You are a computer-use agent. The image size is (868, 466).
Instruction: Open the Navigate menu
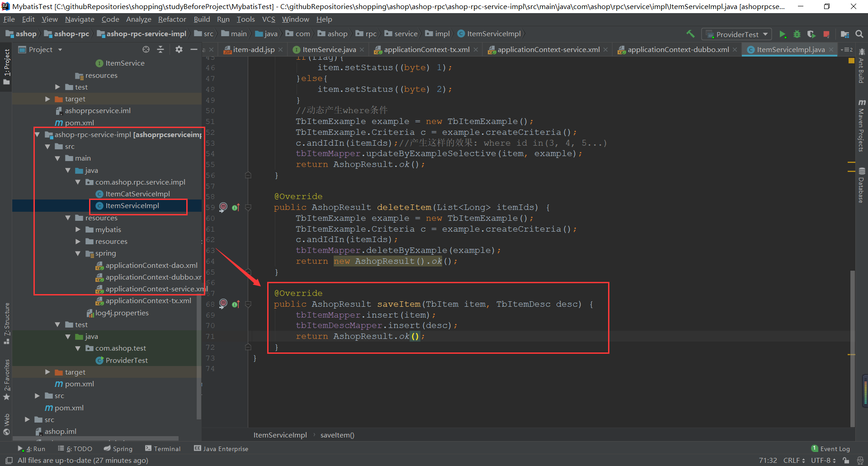point(80,19)
